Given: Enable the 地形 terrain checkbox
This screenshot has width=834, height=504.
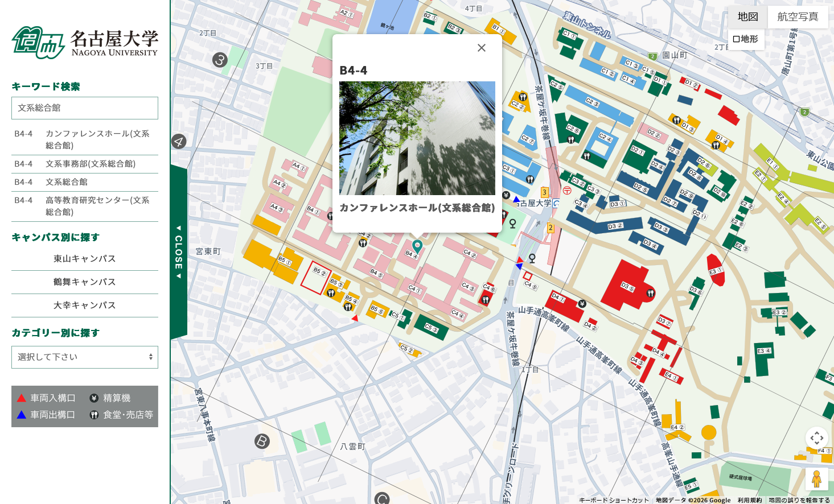Looking at the screenshot, I should tap(736, 39).
